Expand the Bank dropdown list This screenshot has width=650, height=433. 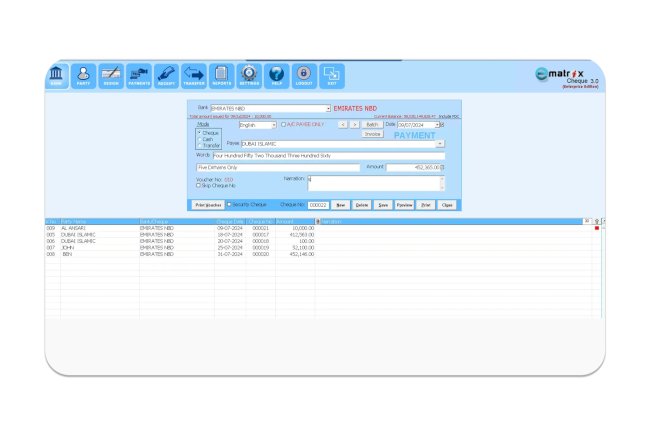[x=327, y=108]
